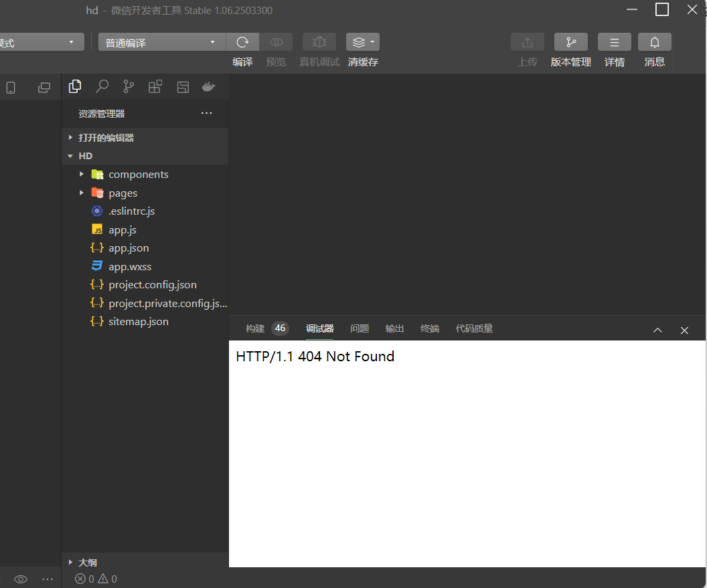Click the 资源管理器 panel title
This screenshot has width=707, height=588.
pos(102,114)
